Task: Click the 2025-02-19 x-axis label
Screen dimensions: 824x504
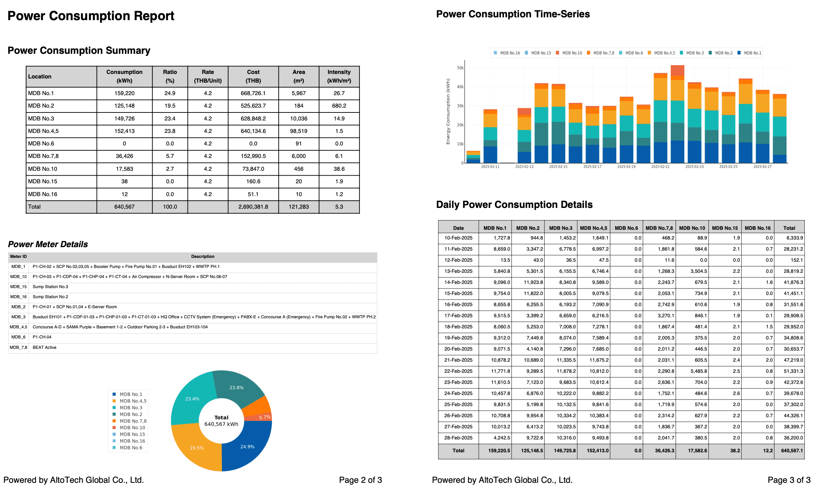Action: [626, 167]
